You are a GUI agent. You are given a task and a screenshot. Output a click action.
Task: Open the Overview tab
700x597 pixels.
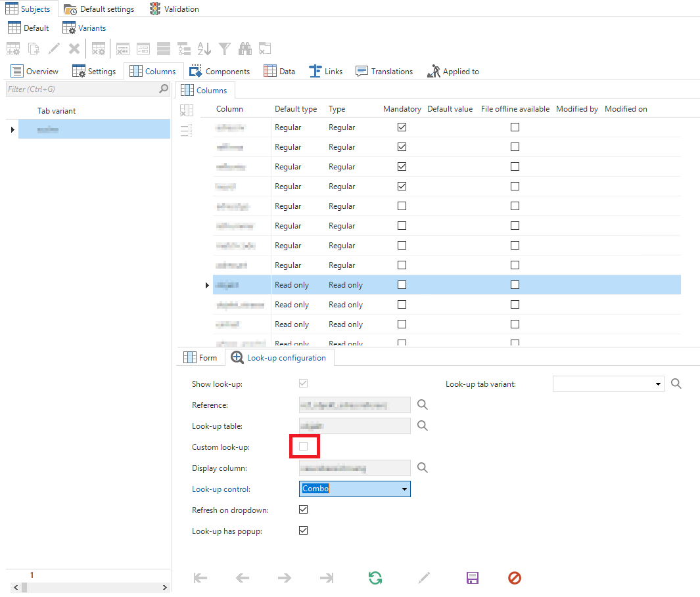pyautogui.click(x=34, y=72)
